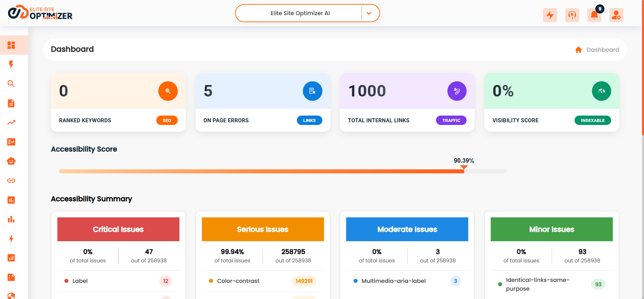644x299 pixels.
Task: Click the headset support icon in header
Action: [572, 15]
